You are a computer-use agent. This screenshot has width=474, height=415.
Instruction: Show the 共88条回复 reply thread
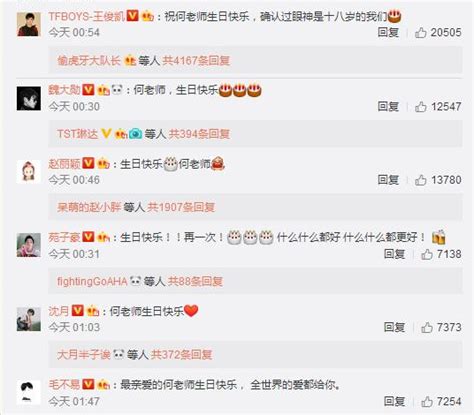[195, 281]
